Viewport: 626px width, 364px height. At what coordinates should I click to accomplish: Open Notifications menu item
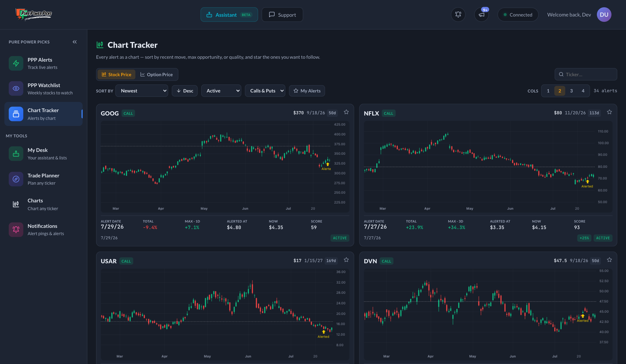coord(43,230)
